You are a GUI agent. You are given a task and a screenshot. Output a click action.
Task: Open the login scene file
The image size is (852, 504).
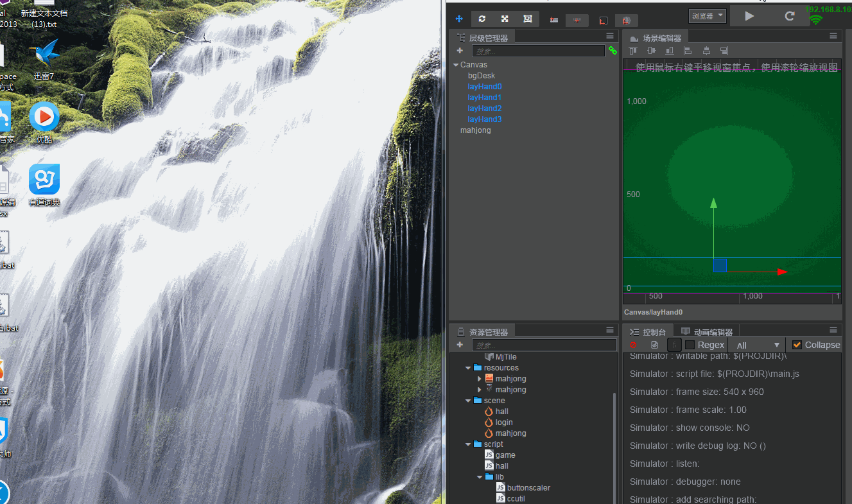click(x=498, y=422)
